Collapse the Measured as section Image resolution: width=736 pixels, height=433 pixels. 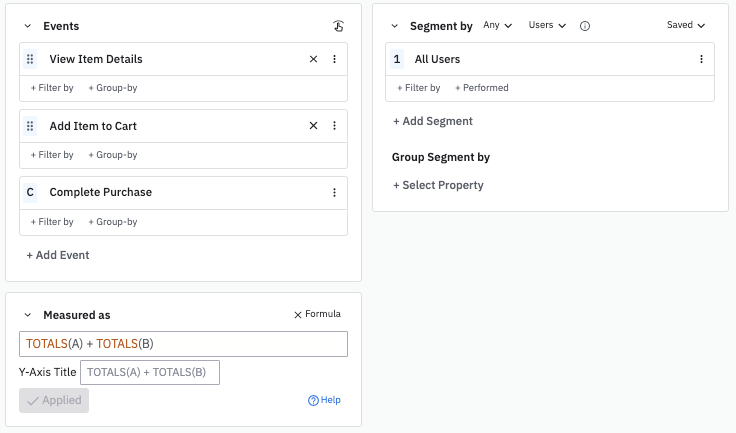pyautogui.click(x=27, y=315)
